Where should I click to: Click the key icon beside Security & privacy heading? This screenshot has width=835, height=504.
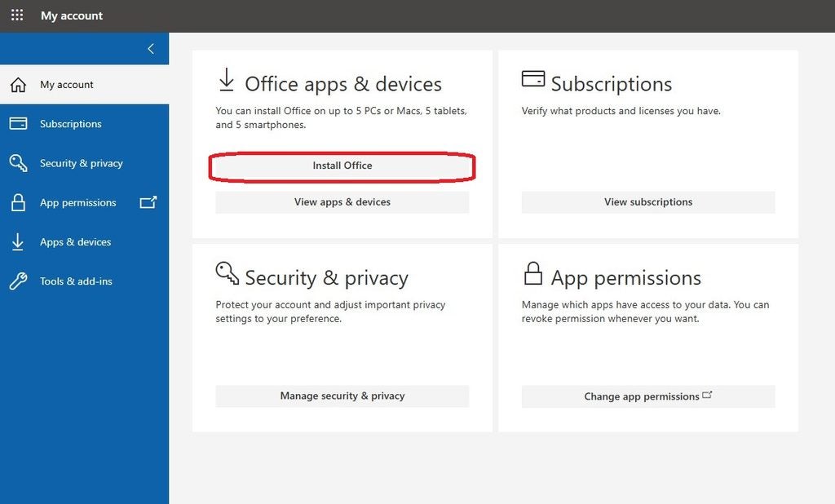click(x=228, y=272)
